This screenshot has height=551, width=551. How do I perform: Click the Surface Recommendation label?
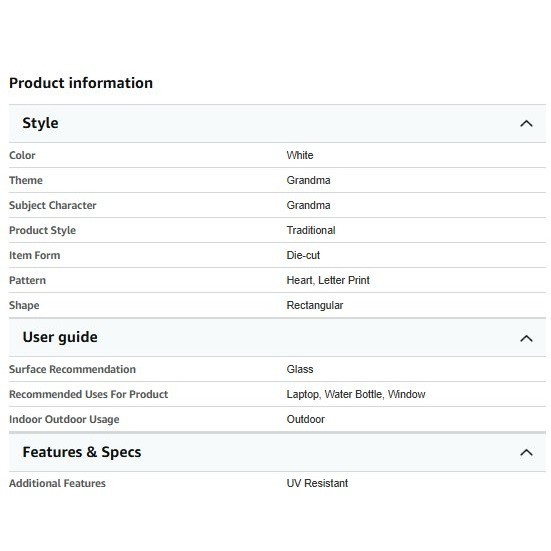click(72, 369)
